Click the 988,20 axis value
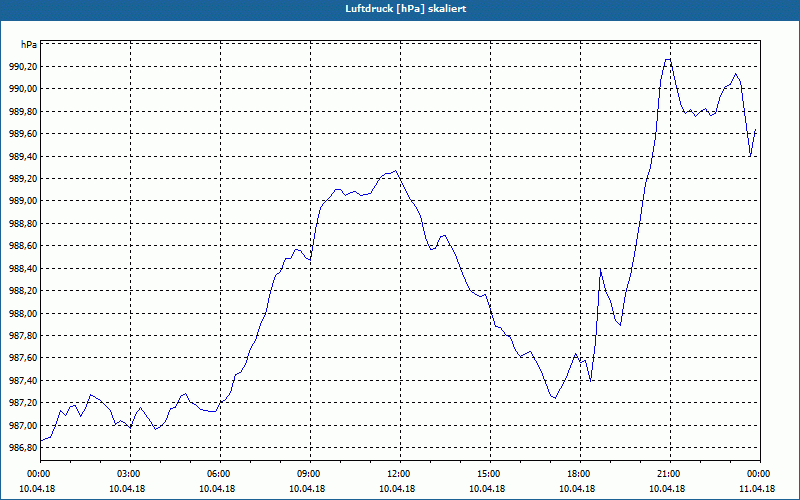800x500 pixels. [23, 291]
